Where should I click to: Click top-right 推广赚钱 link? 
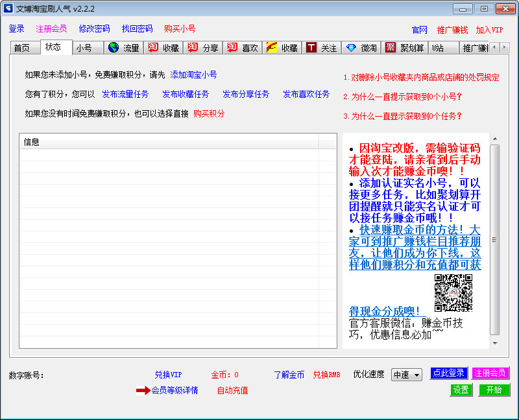click(x=452, y=30)
